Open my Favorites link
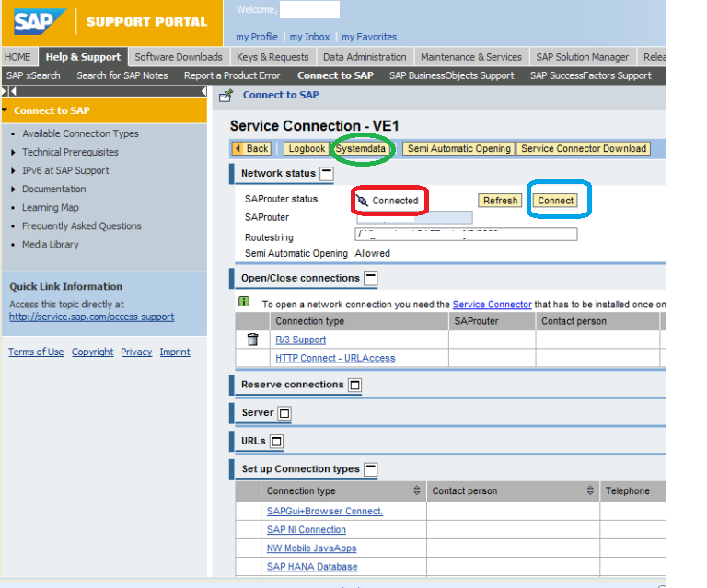The width and height of the screenshot is (707, 588). pos(369,37)
